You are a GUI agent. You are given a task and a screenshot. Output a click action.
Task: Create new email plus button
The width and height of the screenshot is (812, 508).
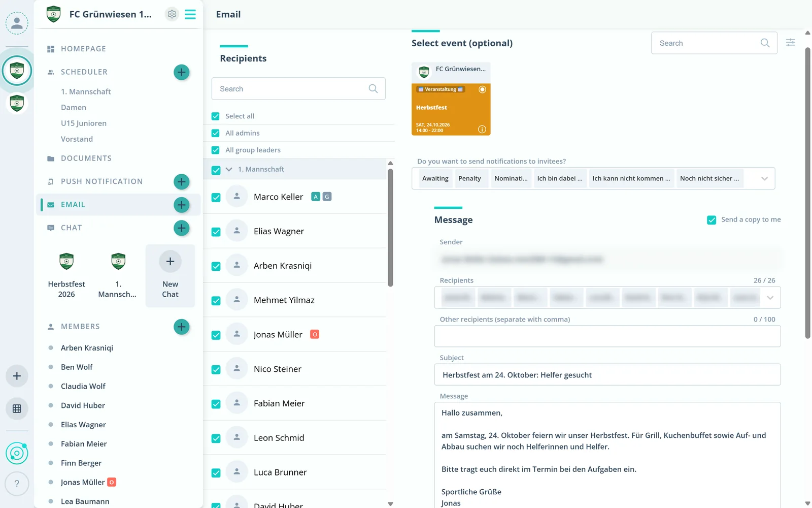point(181,205)
